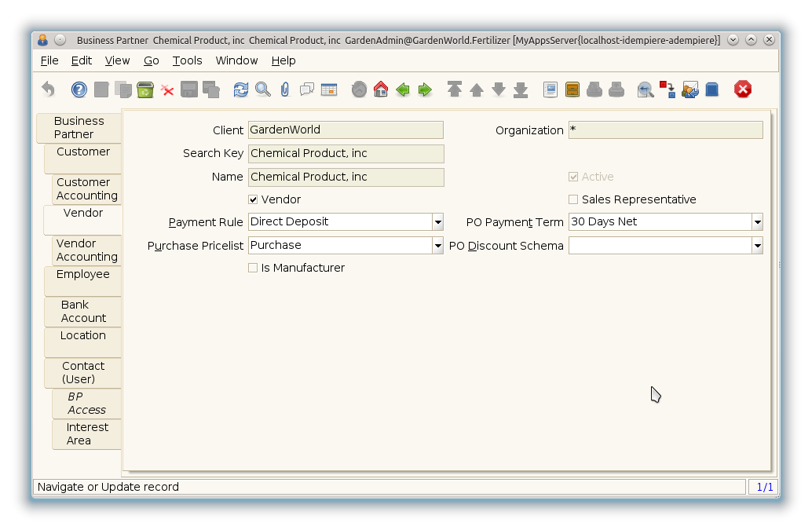
Task: Click the Help question mark icon
Action: pyautogui.click(x=79, y=90)
